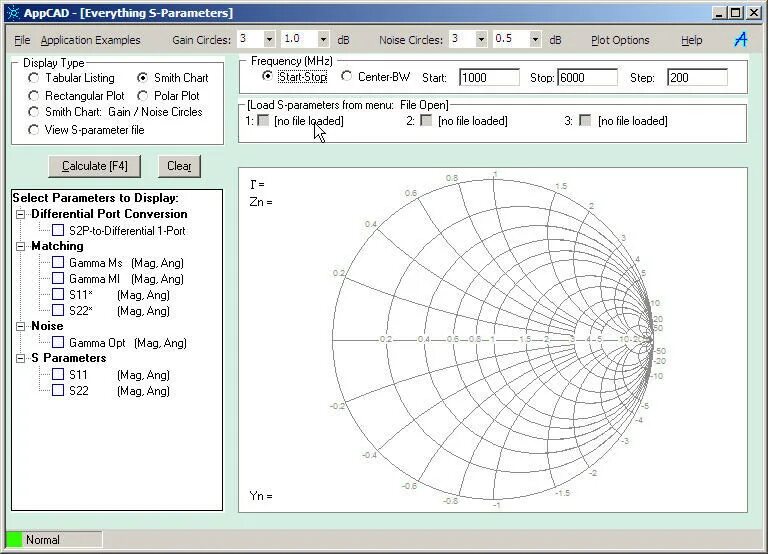Check S11 under S Parameters
768x554 pixels.
click(x=58, y=374)
